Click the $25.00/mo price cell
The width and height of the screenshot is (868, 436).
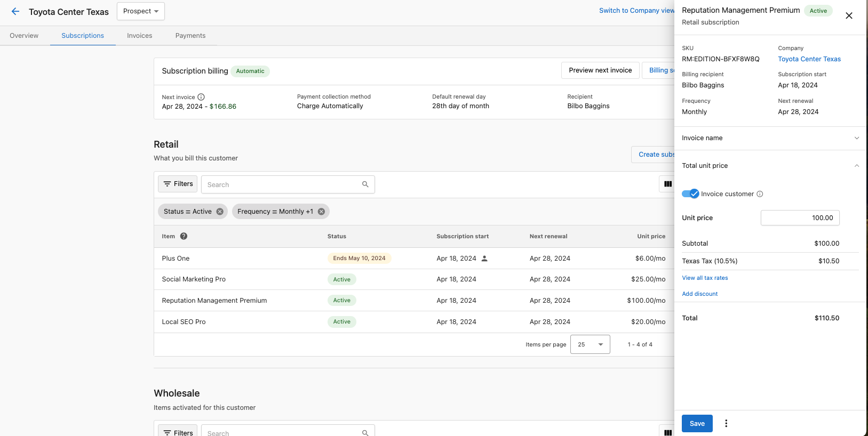coord(648,279)
